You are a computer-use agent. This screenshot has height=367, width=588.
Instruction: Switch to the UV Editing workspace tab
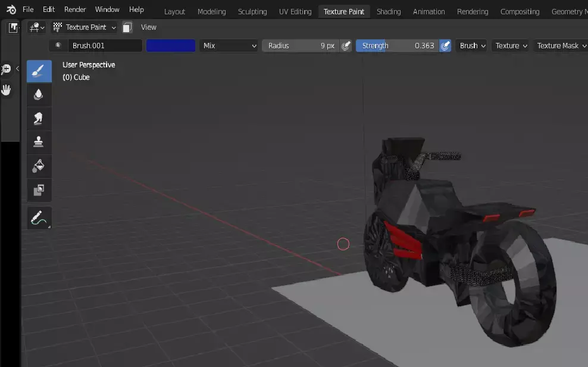[x=295, y=12]
